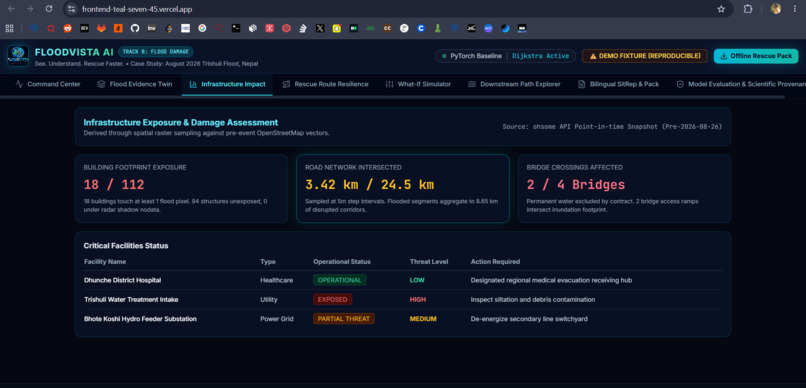Click the Trishuli Water Treatment Intake name
Image resolution: width=806 pixels, height=388 pixels.
pyautogui.click(x=131, y=299)
